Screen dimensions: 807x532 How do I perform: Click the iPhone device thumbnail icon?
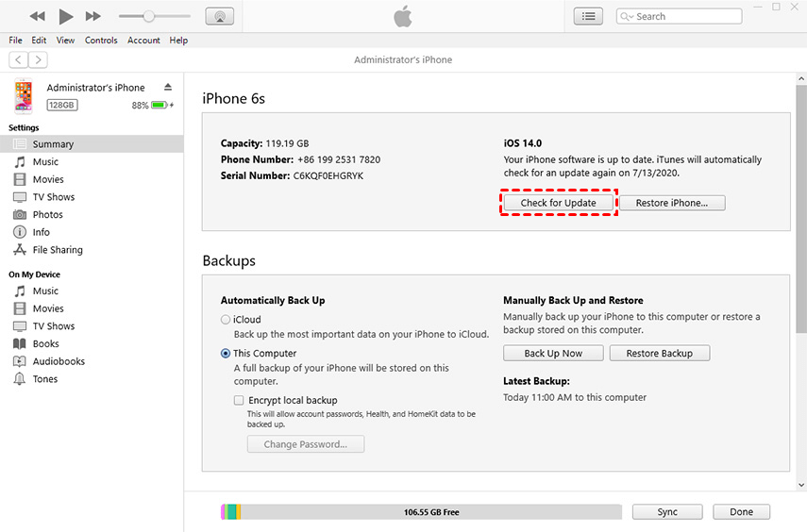(24, 95)
